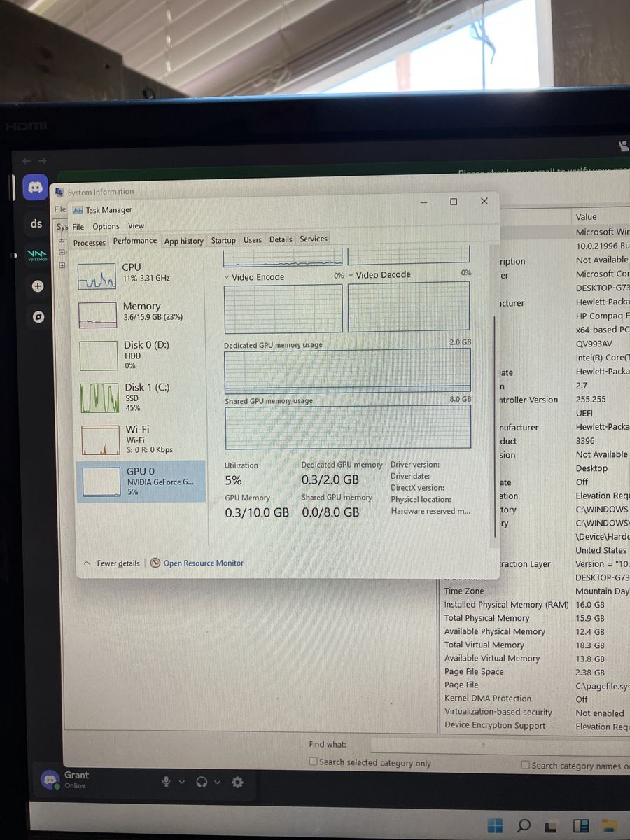Deafen using the headphones icon
The height and width of the screenshot is (840, 630).
point(202,782)
